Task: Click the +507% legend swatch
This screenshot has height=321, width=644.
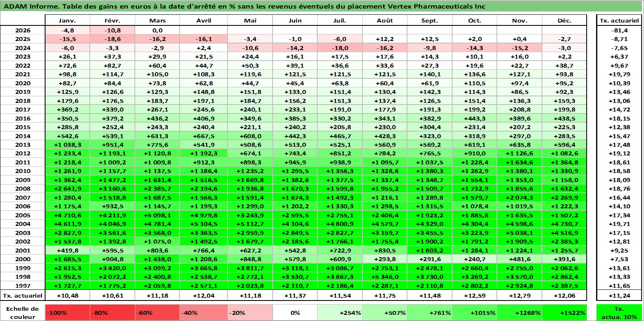Action: [385, 312]
